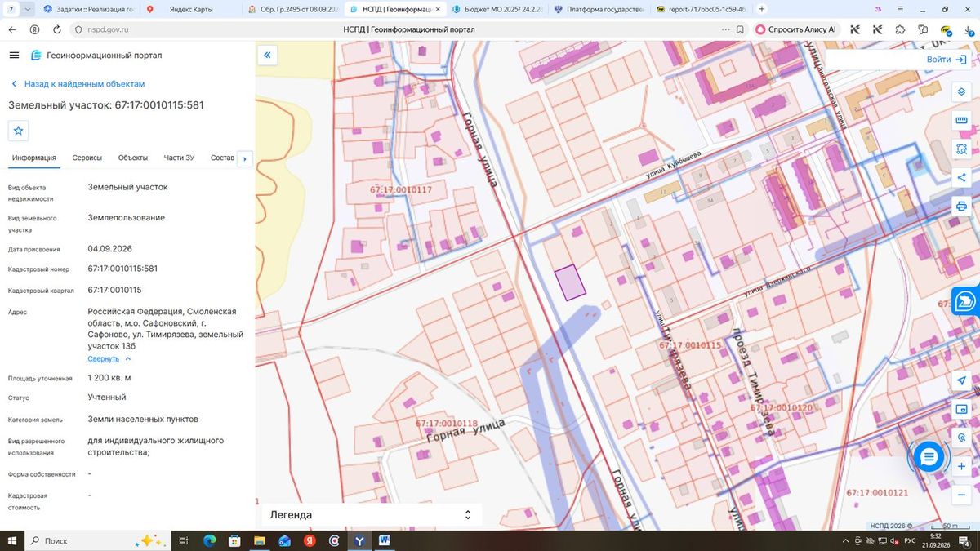The height and width of the screenshot is (551, 980).
Task: Open the browser tab list dropdown
Action: pyautogui.click(x=29, y=9)
